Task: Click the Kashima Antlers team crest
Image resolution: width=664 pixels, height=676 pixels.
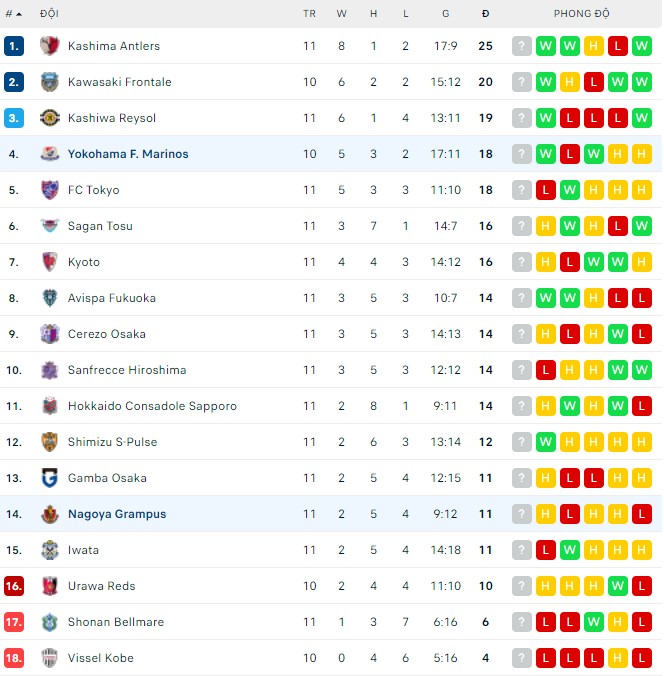Action: coord(49,46)
